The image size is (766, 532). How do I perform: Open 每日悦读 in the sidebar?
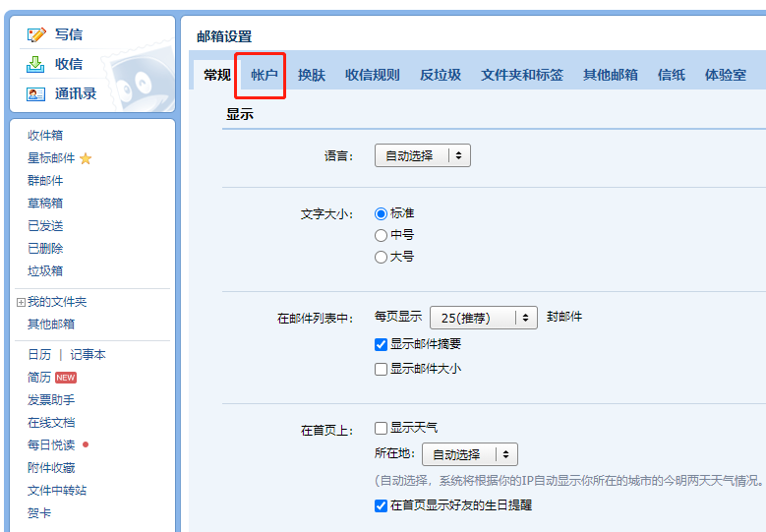pos(51,445)
